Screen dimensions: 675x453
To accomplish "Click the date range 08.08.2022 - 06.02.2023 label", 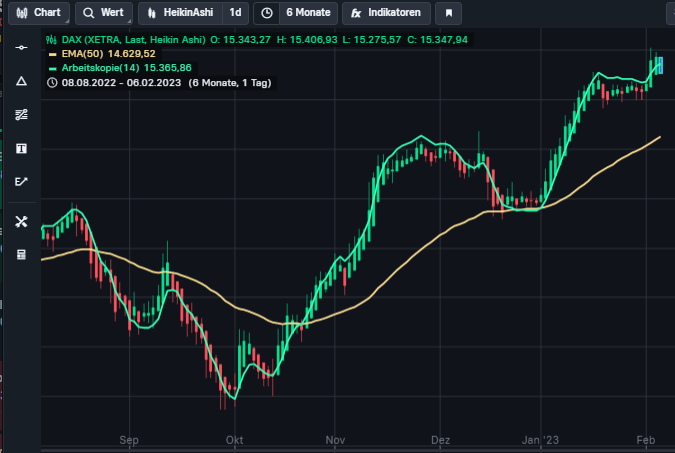I will point(121,83).
